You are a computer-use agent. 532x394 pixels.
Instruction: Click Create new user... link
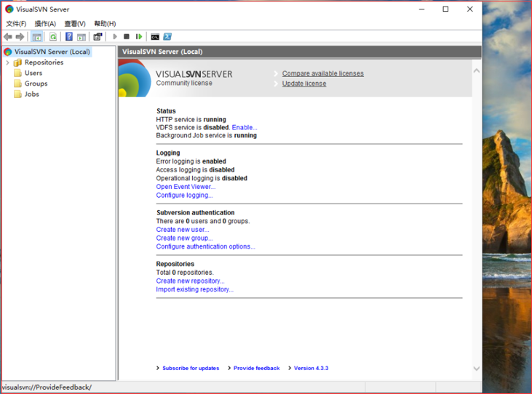coord(183,230)
